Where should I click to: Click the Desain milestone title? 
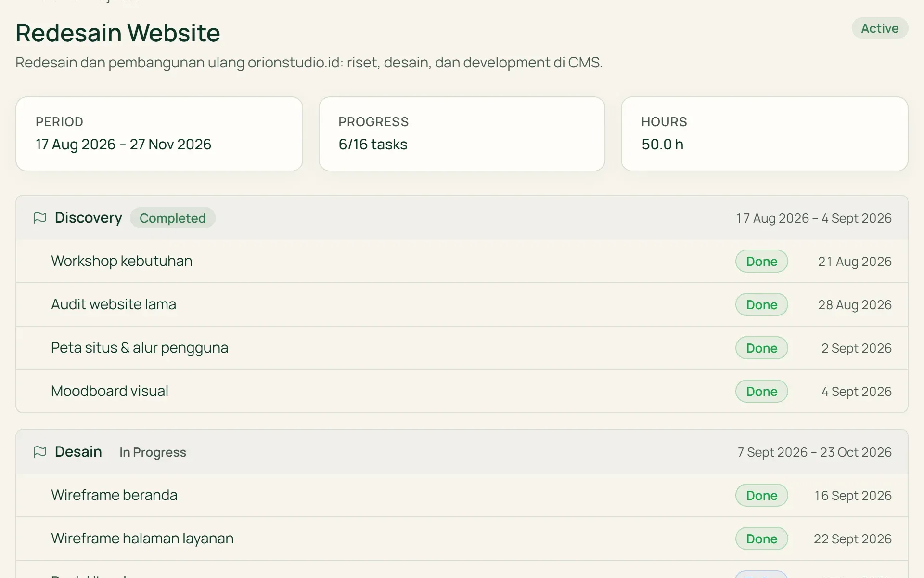tap(78, 452)
